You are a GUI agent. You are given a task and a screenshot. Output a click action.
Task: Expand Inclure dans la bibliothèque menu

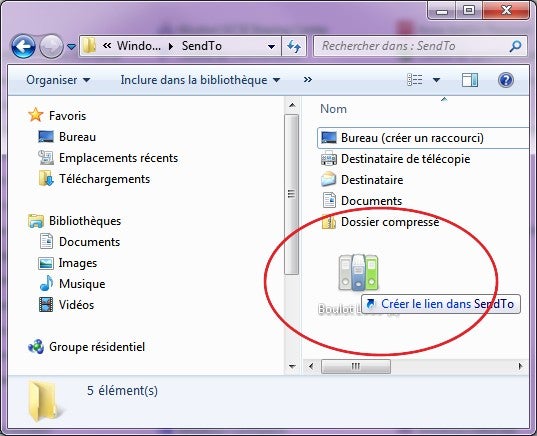[200, 80]
